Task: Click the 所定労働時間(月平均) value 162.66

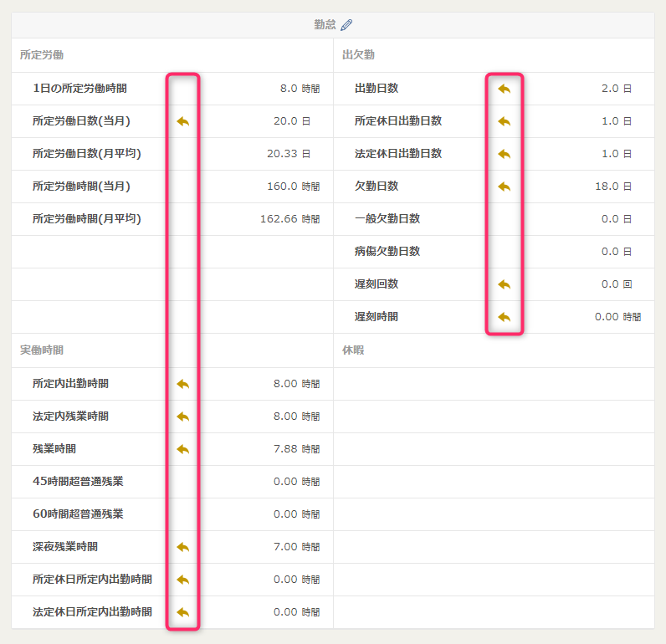Action: (x=279, y=219)
